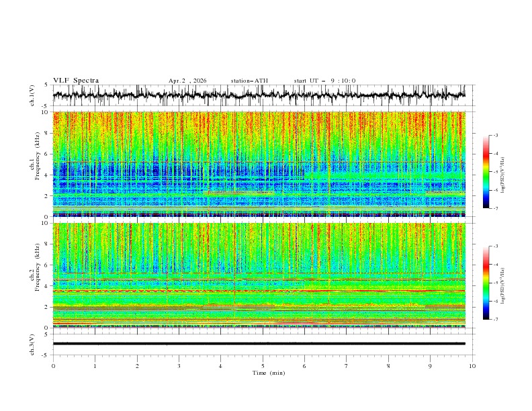Click the "10" tick on time axis

pos(472,366)
